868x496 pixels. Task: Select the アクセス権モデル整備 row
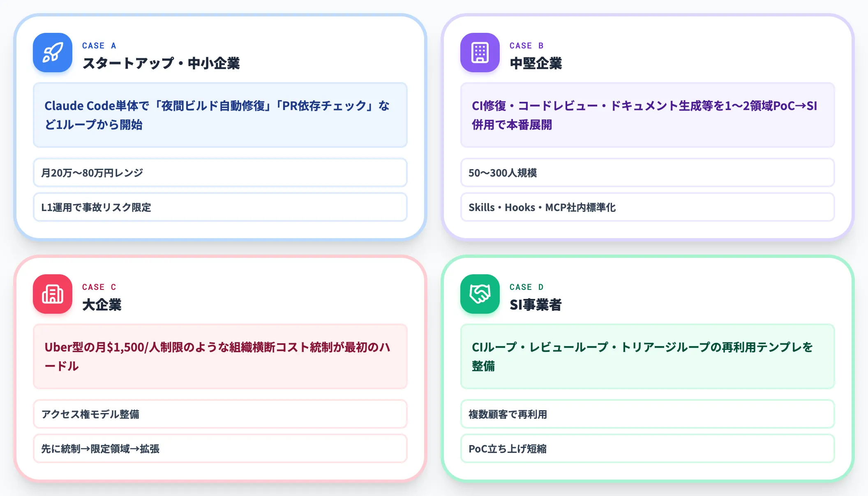(x=220, y=414)
